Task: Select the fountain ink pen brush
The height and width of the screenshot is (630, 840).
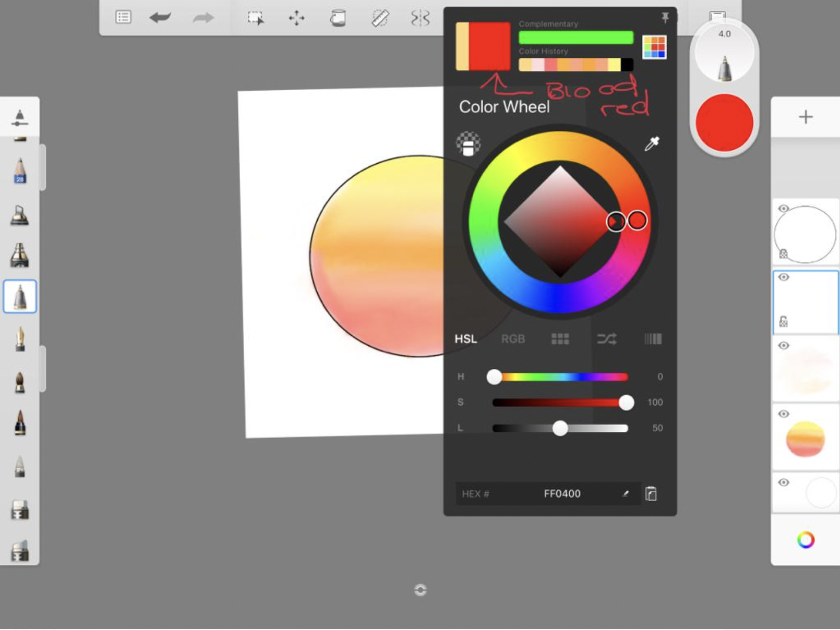Action: pyautogui.click(x=20, y=338)
